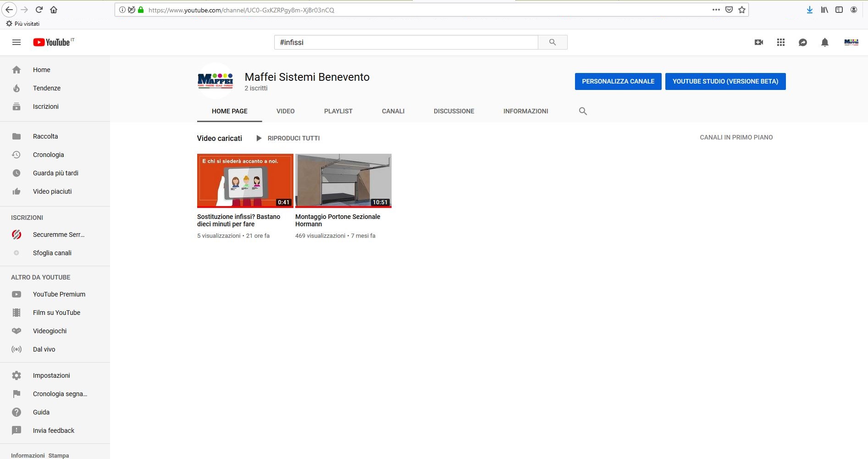Click Sfoglia canali
This screenshot has height=459, width=868.
[55, 253]
